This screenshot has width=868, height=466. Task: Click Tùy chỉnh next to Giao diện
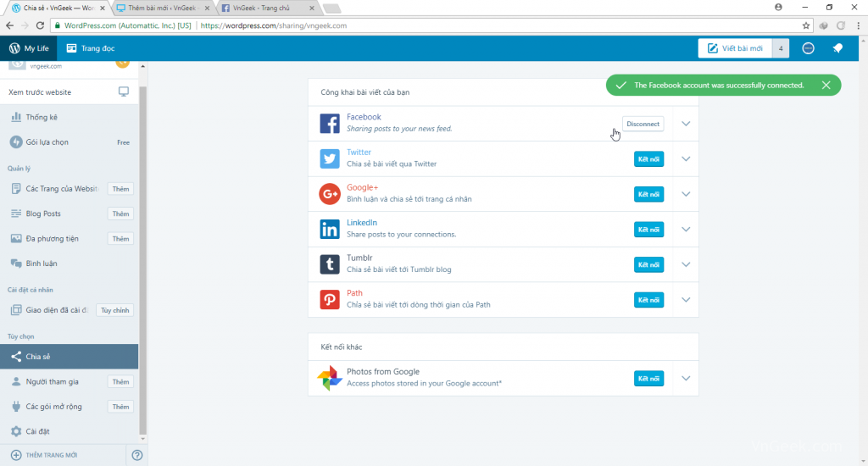click(114, 310)
